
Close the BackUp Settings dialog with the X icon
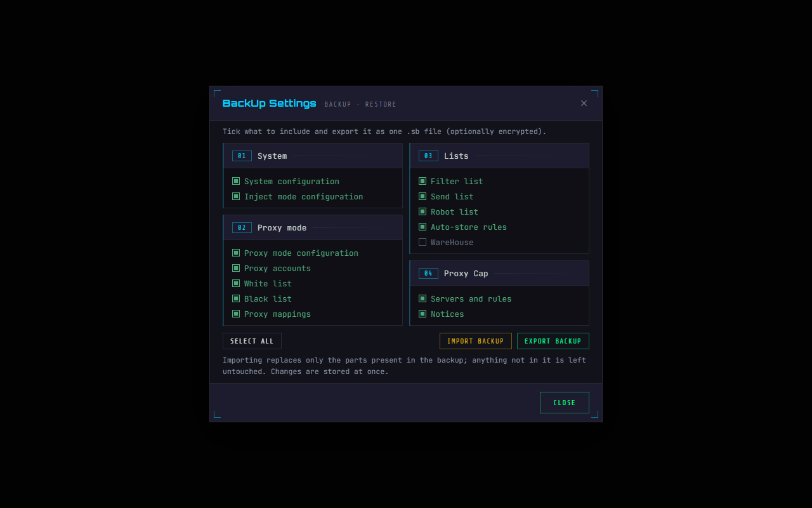pyautogui.click(x=584, y=104)
